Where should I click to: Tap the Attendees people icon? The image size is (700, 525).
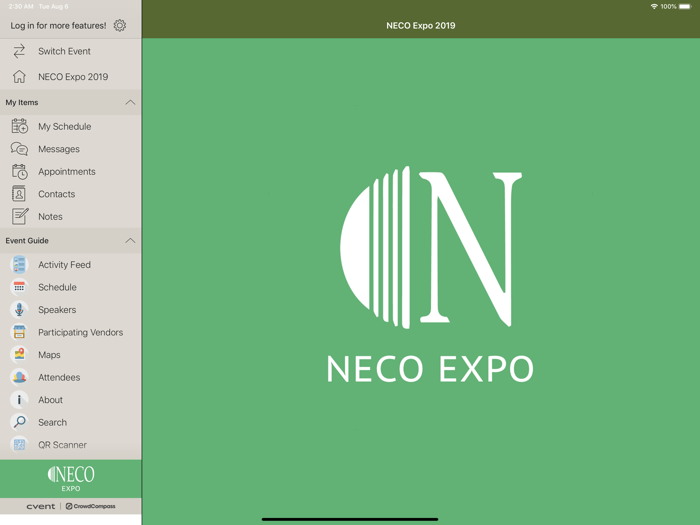[x=19, y=377]
